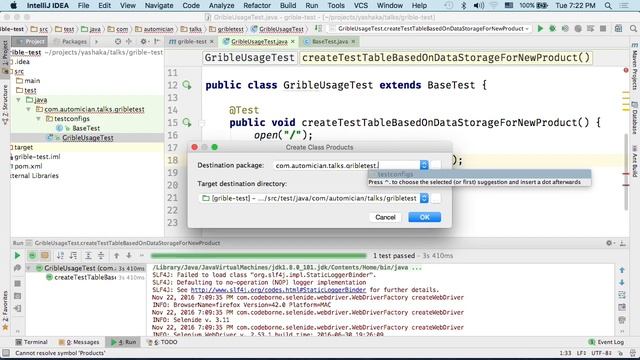Open Bluetooth icon in macOS menu bar

tap(463, 5)
